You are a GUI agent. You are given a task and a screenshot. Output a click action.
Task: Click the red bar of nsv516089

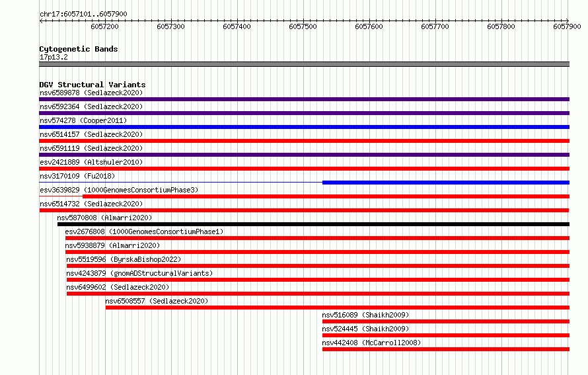(x=446, y=321)
